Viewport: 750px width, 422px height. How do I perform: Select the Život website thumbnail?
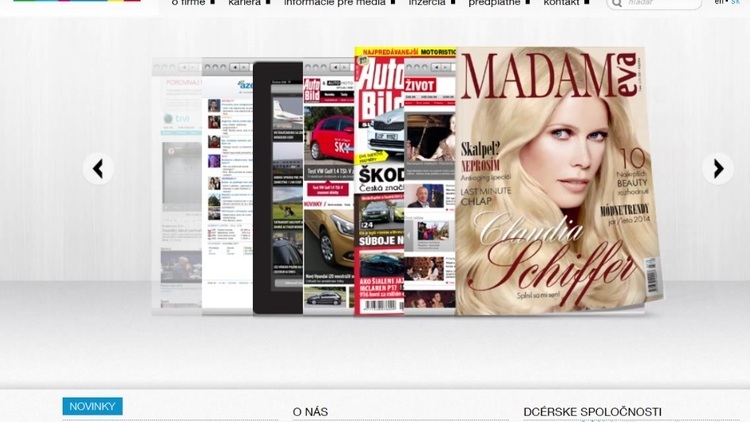click(430, 187)
